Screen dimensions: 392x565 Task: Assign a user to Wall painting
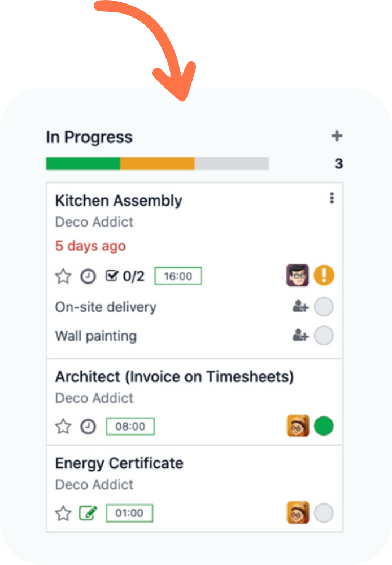[300, 336]
